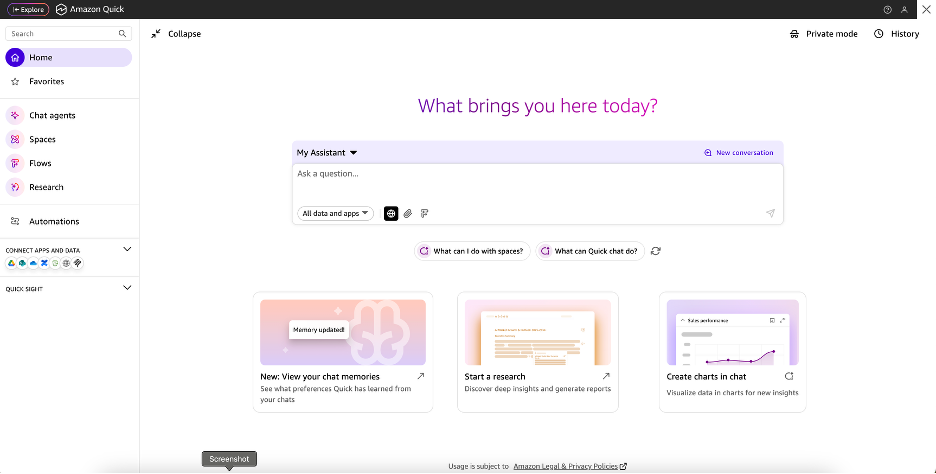Open the Start a research card
Viewport: 936px width, 474px height.
pos(538,352)
